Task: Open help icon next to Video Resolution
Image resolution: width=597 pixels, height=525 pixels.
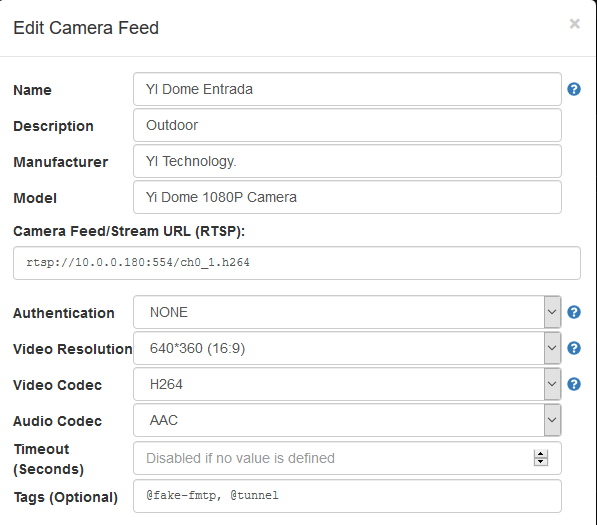Action: (x=574, y=348)
